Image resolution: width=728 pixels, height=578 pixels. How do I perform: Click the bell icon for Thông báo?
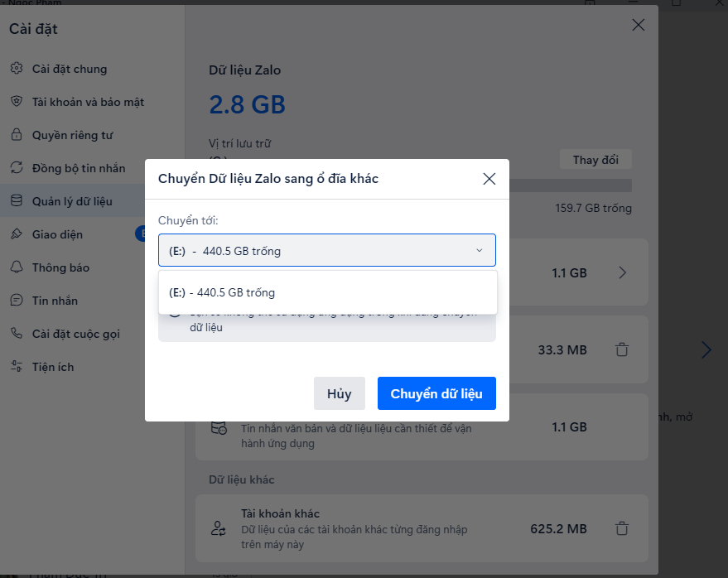17,267
